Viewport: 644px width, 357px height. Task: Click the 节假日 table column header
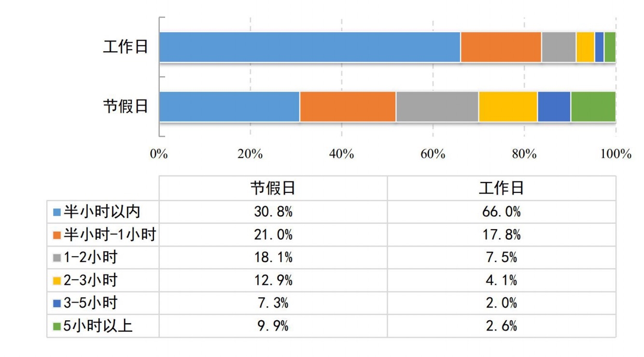(273, 188)
